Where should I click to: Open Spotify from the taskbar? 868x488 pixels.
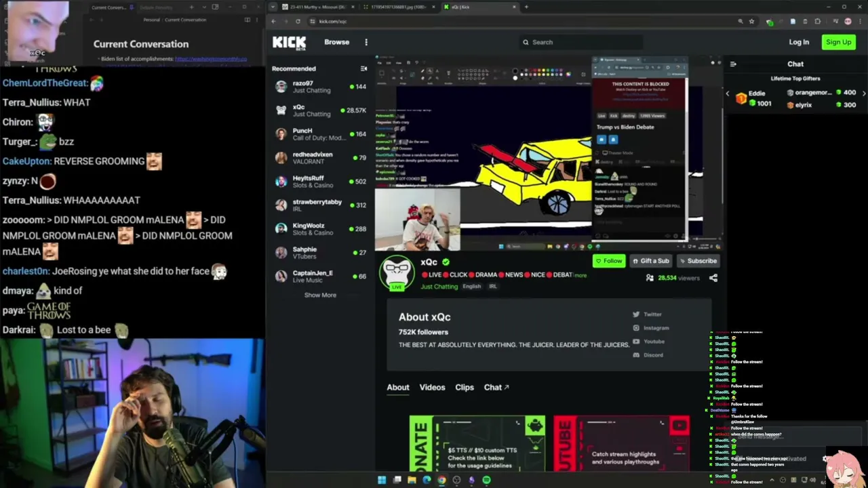click(486, 480)
